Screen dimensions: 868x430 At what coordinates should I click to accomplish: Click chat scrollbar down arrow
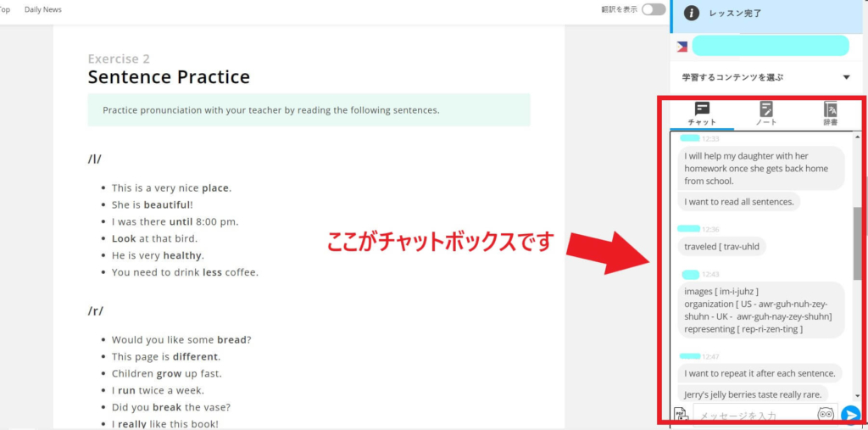(x=858, y=395)
